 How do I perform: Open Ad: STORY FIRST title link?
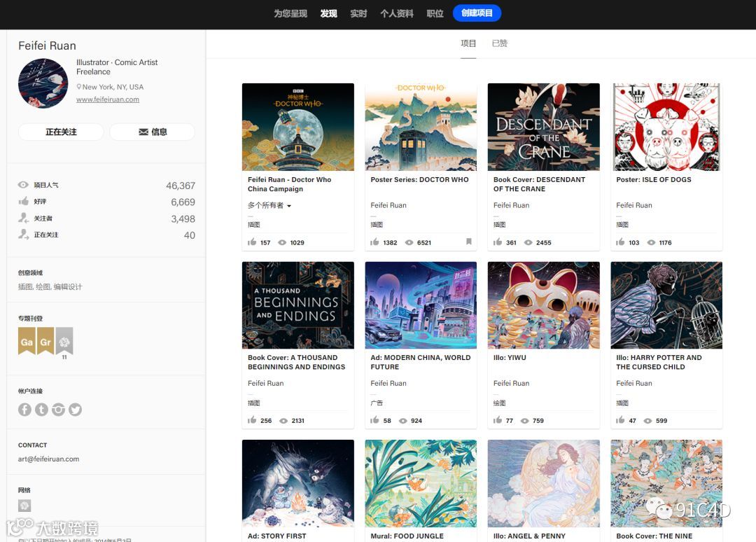click(276, 536)
